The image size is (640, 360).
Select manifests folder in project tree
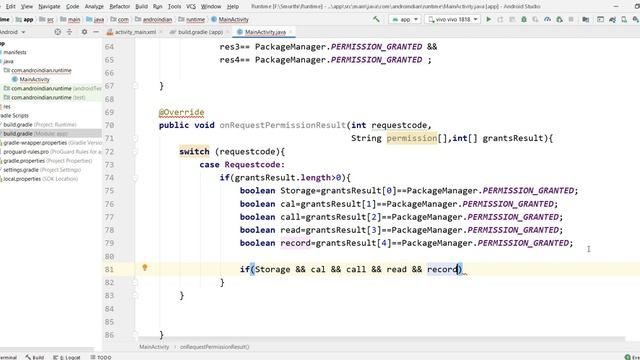click(x=14, y=52)
